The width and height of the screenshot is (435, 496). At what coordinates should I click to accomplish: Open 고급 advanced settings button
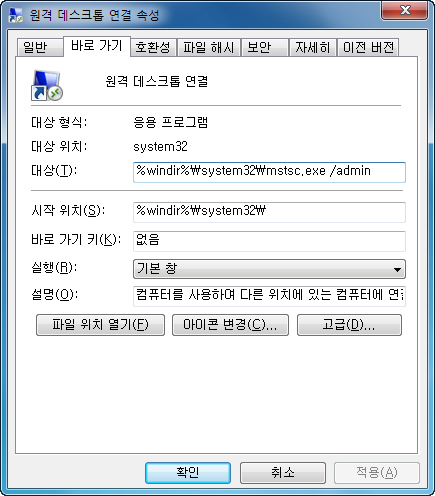tap(349, 325)
